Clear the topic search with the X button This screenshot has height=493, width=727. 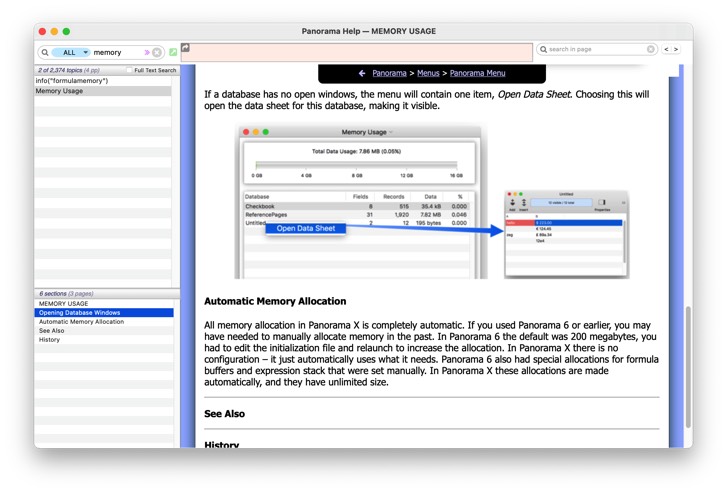pyautogui.click(x=157, y=52)
